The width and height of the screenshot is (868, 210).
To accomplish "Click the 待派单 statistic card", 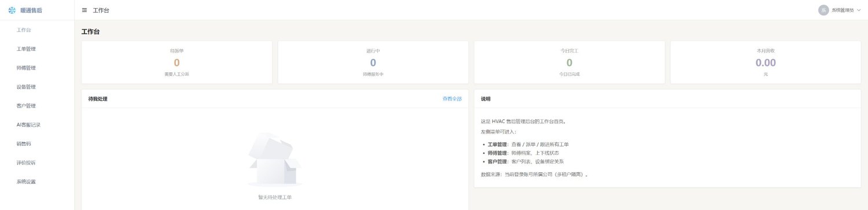I will (x=176, y=62).
